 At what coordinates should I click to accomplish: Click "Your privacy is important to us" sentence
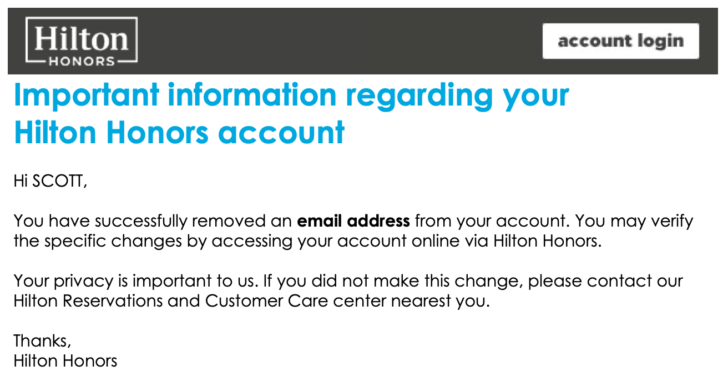pyautogui.click(x=135, y=281)
